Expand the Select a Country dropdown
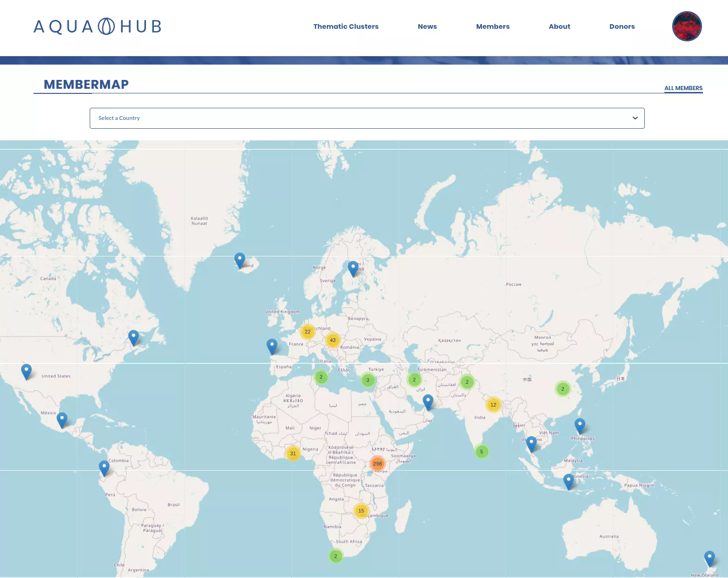728x578 pixels. pyautogui.click(x=367, y=118)
